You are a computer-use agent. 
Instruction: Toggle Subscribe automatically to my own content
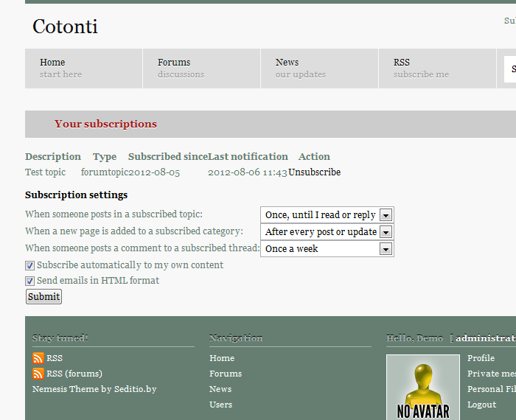(x=29, y=265)
